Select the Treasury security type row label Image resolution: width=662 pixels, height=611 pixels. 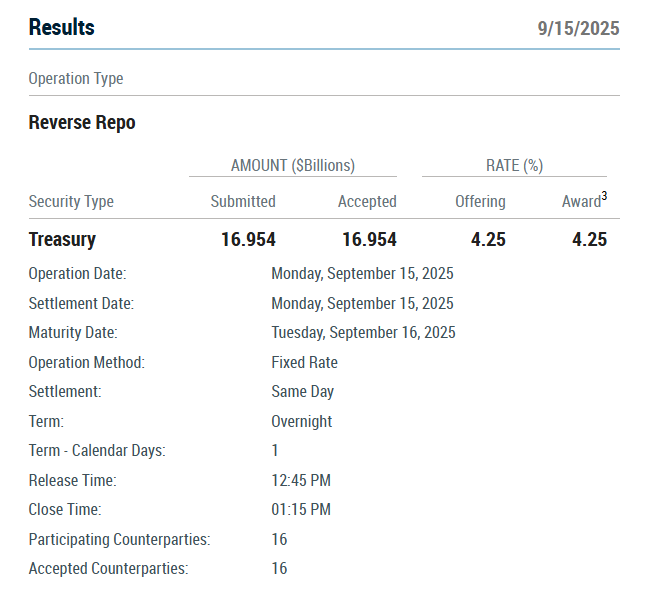click(x=62, y=240)
